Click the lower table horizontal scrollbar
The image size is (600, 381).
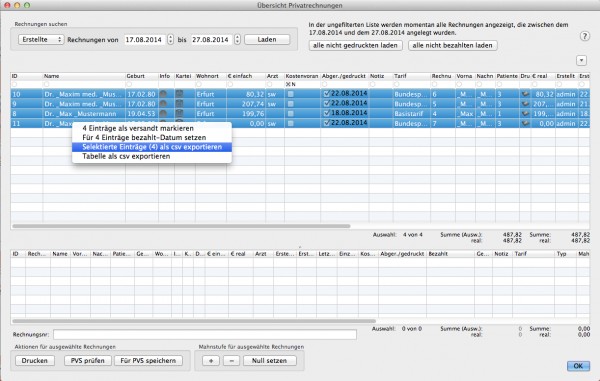pos(194,321)
